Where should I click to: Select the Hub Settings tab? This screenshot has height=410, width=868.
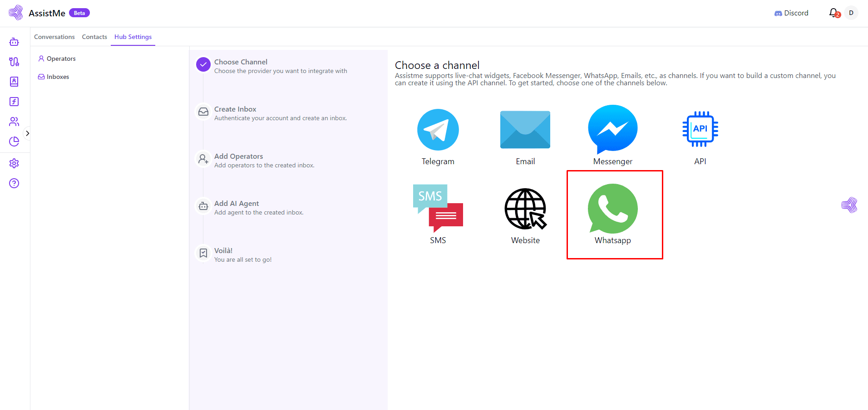tap(133, 37)
